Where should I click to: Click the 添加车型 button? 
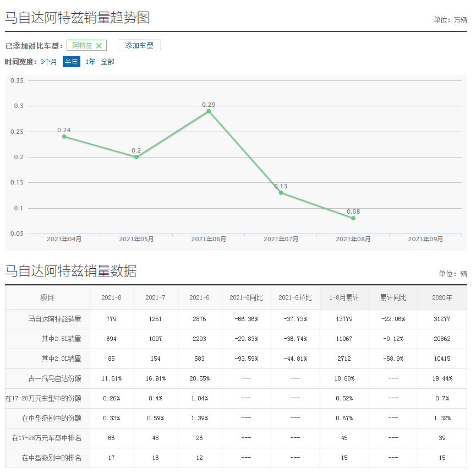(139, 46)
